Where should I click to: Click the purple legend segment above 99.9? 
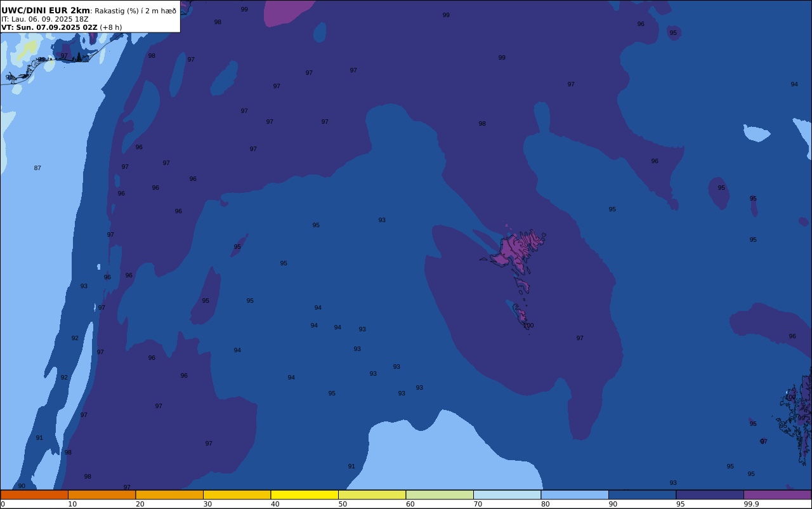click(x=777, y=494)
